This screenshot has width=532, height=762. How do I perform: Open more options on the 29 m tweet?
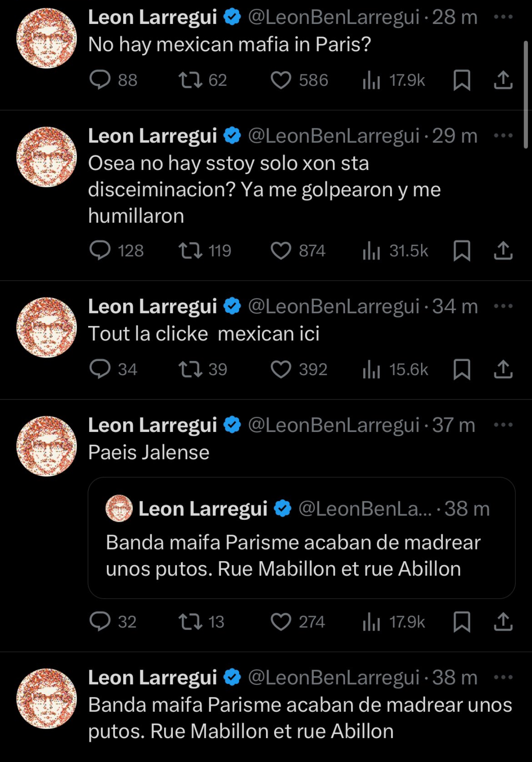503,136
